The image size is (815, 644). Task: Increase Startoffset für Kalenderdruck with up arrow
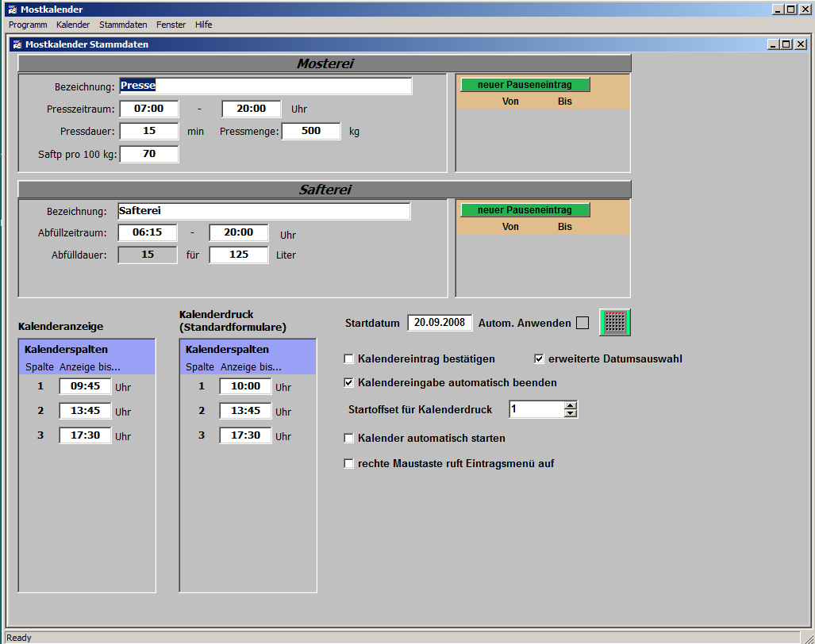571,405
